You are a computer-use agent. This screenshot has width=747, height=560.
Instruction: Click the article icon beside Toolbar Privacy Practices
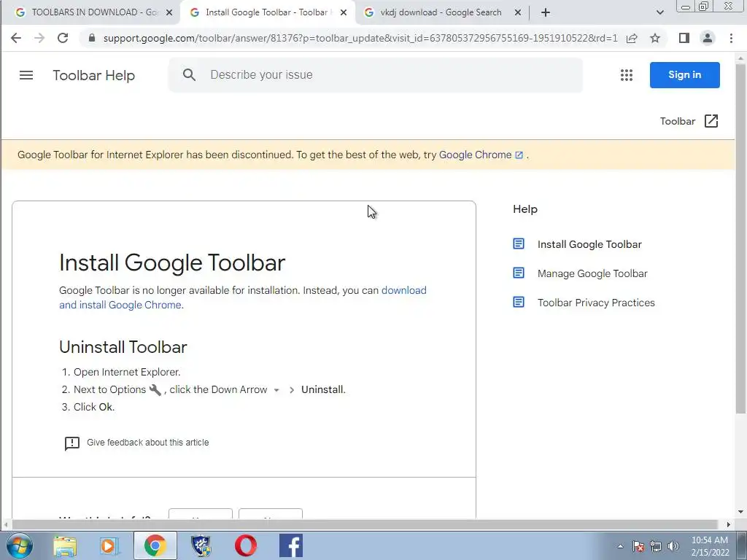coord(519,302)
